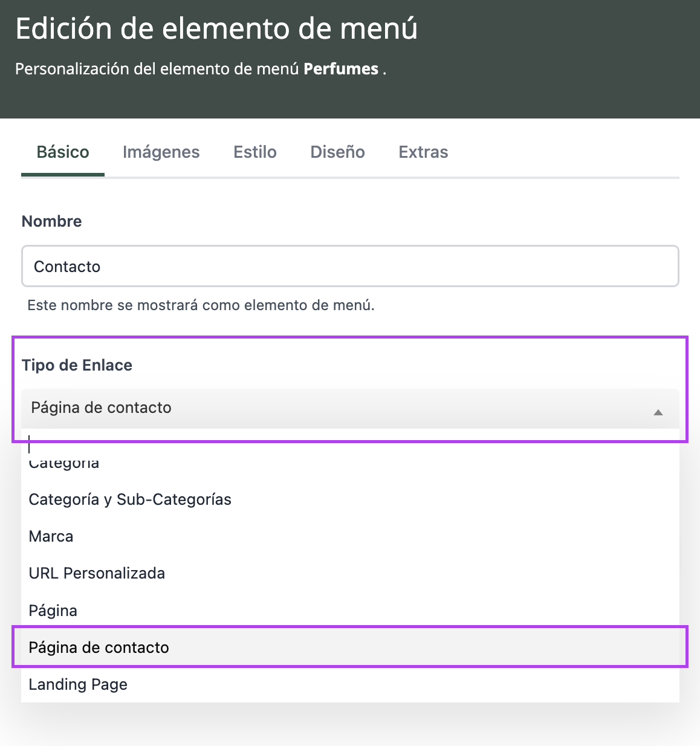Pick the highlighted Página de contacto option
Screen dimensions: 700x746
point(99,647)
